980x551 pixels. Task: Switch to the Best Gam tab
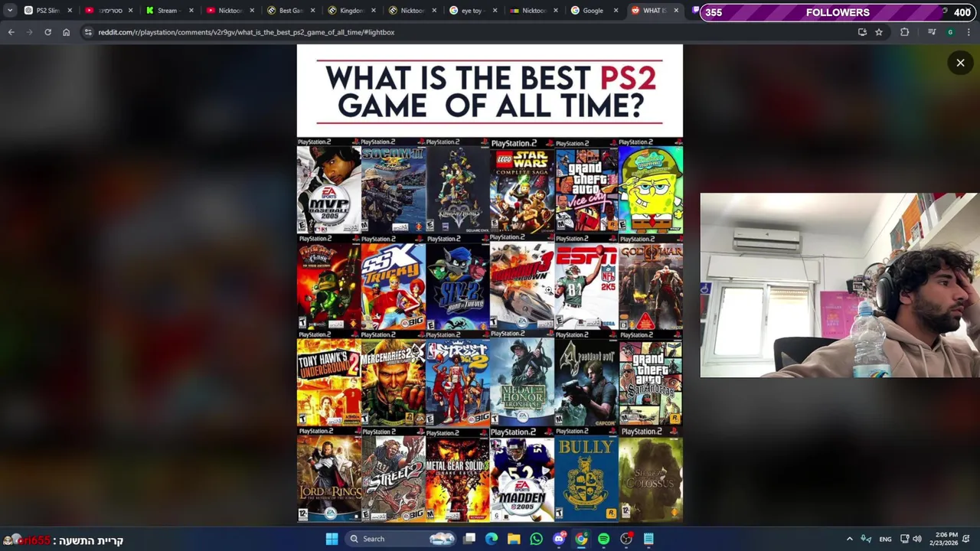[x=290, y=11]
